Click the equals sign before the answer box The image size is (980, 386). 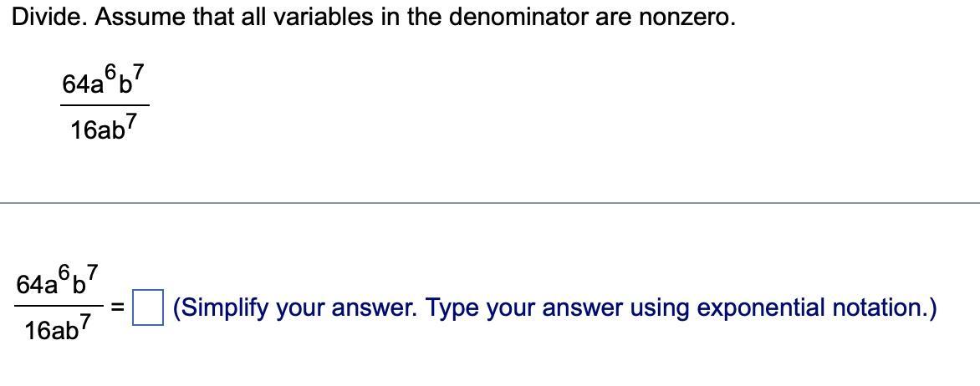[x=119, y=307]
